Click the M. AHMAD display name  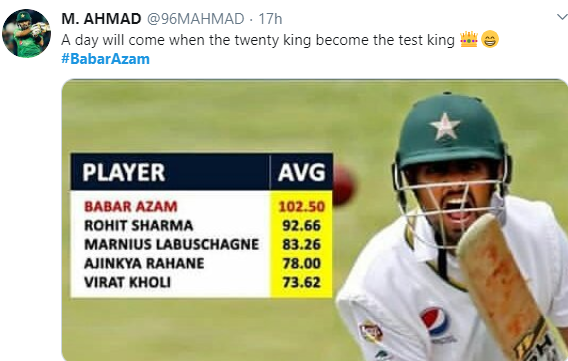click(101, 18)
